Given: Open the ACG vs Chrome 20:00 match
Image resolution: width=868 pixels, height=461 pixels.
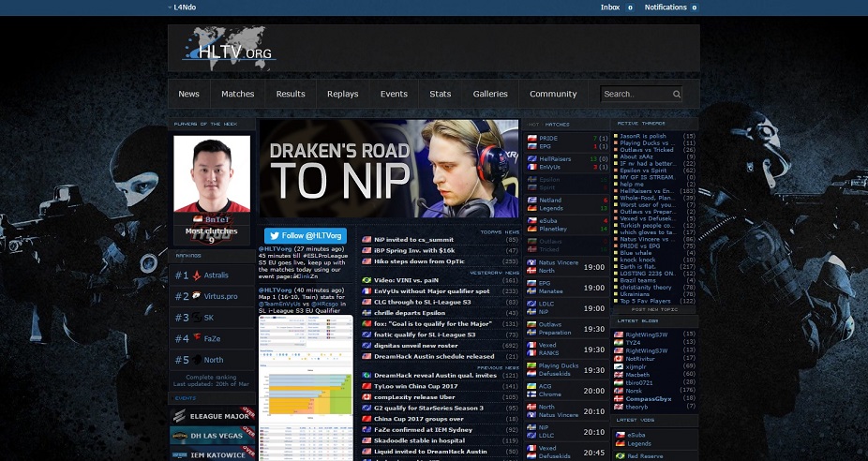Looking at the screenshot, I should (x=567, y=390).
